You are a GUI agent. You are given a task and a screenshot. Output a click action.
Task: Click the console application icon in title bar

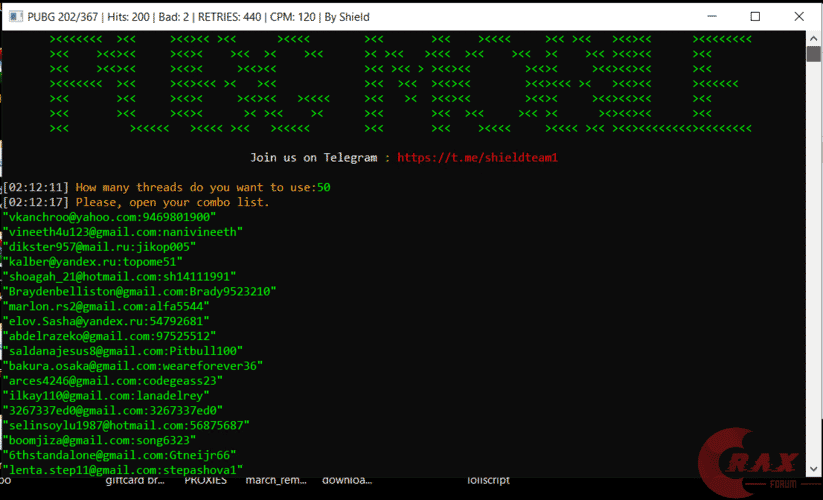click(16, 17)
